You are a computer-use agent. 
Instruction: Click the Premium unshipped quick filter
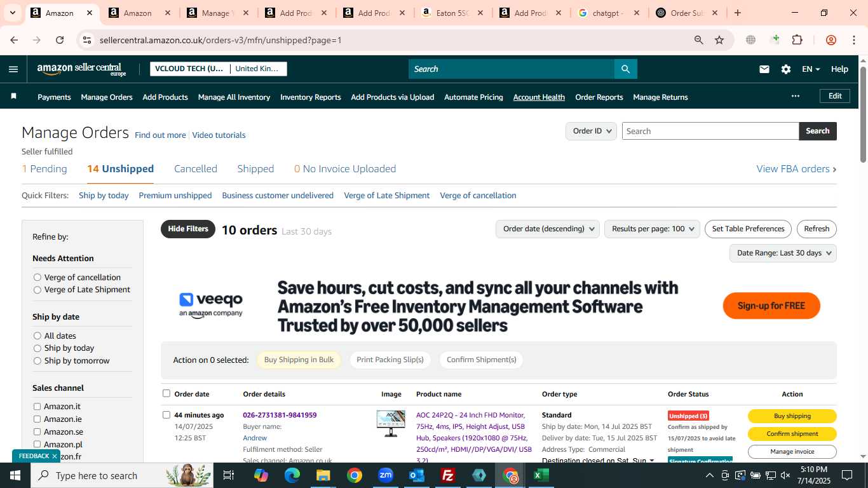tap(175, 196)
